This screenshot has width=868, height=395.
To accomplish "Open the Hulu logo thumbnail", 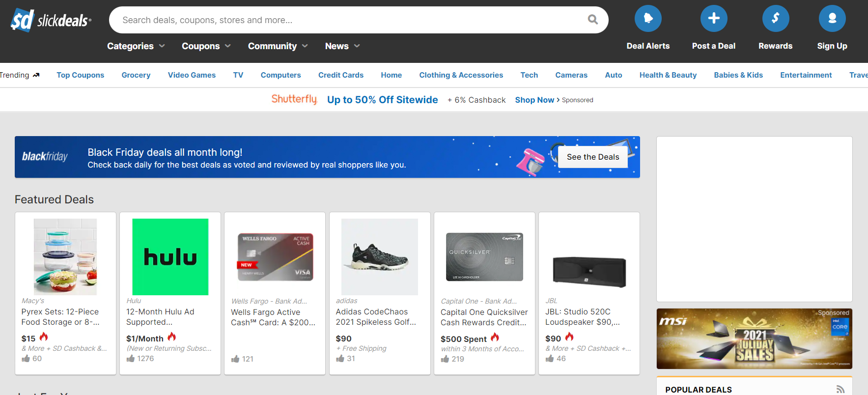I will pos(170,257).
